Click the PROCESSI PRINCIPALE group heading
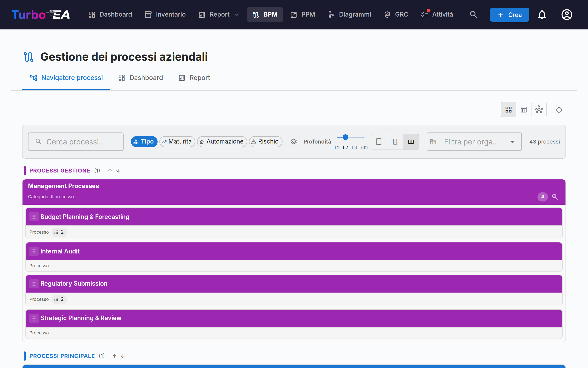 click(x=62, y=356)
